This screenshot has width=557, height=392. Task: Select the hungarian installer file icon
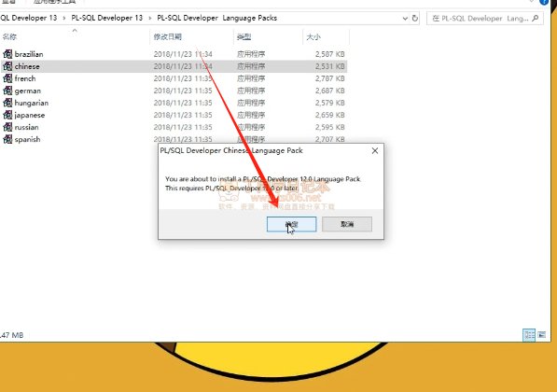[7, 103]
